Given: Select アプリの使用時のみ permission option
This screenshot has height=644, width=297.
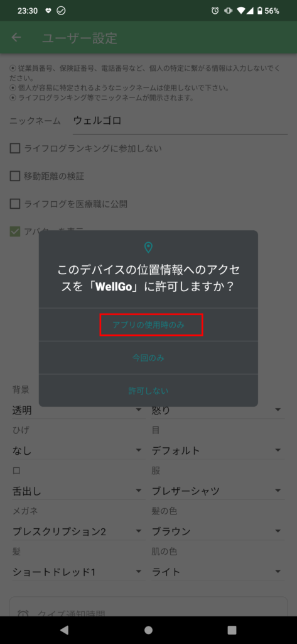Looking at the screenshot, I should [x=148, y=325].
